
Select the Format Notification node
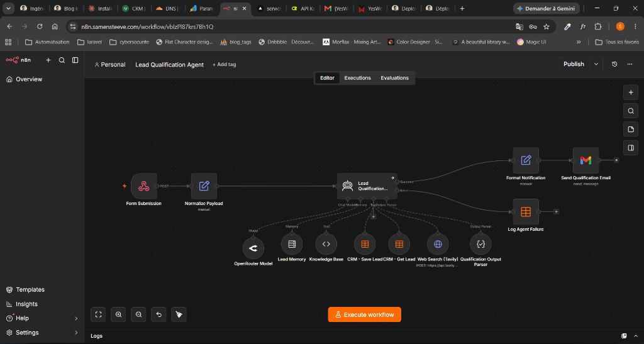526,160
